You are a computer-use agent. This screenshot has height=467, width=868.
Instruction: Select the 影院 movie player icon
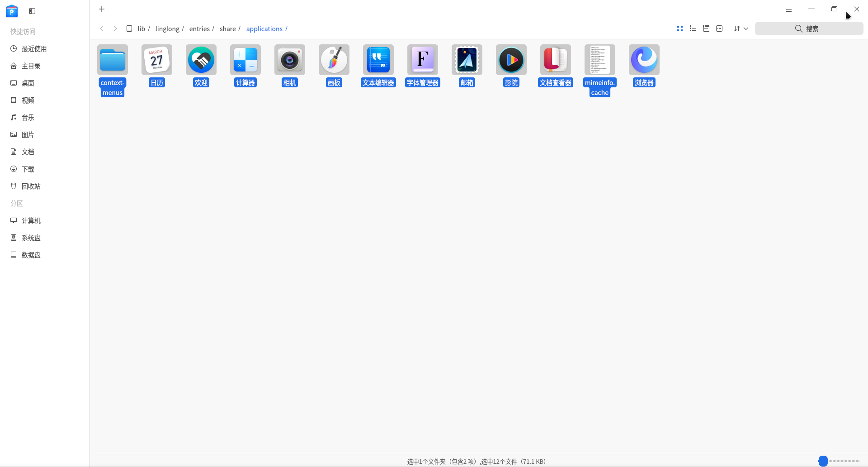click(511, 60)
